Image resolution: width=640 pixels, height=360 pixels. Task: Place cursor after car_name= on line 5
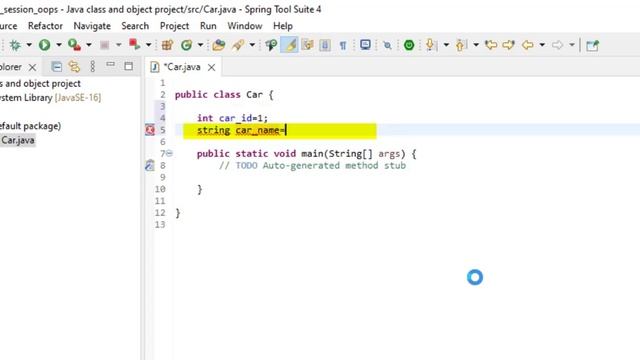pos(286,130)
